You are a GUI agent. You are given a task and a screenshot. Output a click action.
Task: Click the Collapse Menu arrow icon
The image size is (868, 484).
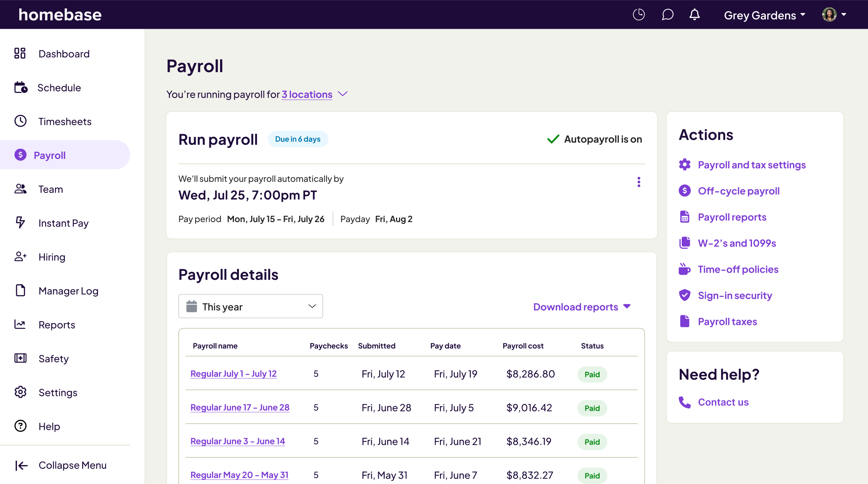pos(22,466)
